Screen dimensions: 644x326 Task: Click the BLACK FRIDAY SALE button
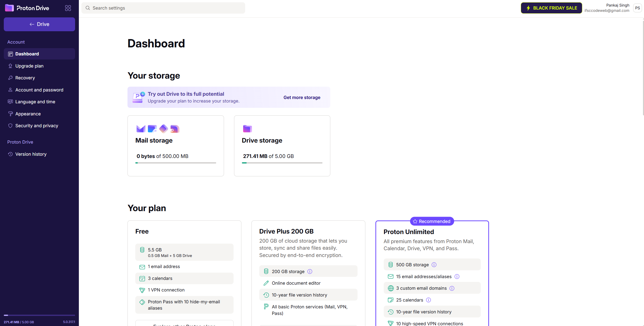(x=551, y=8)
